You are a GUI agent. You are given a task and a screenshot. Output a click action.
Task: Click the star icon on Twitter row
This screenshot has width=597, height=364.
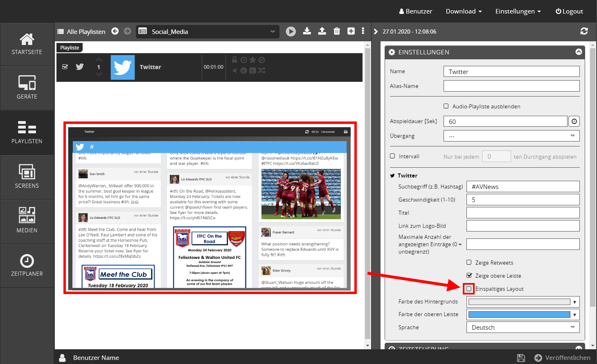(252, 60)
